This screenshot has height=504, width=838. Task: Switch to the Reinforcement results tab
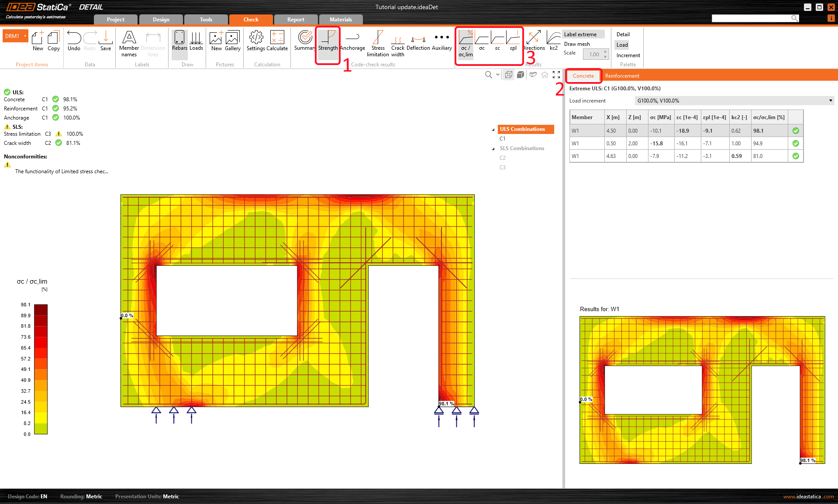(622, 76)
